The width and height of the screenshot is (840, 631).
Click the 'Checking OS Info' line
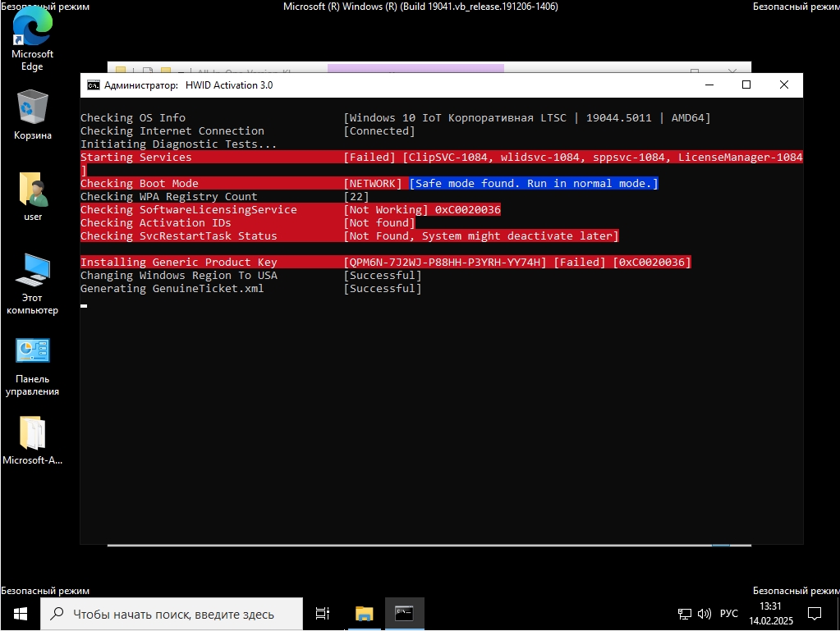[x=395, y=117]
